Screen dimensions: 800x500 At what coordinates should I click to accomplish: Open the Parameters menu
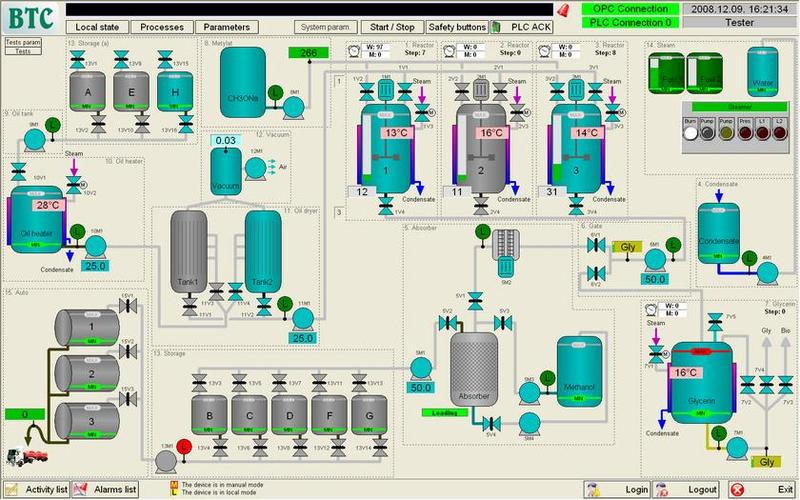click(x=226, y=27)
